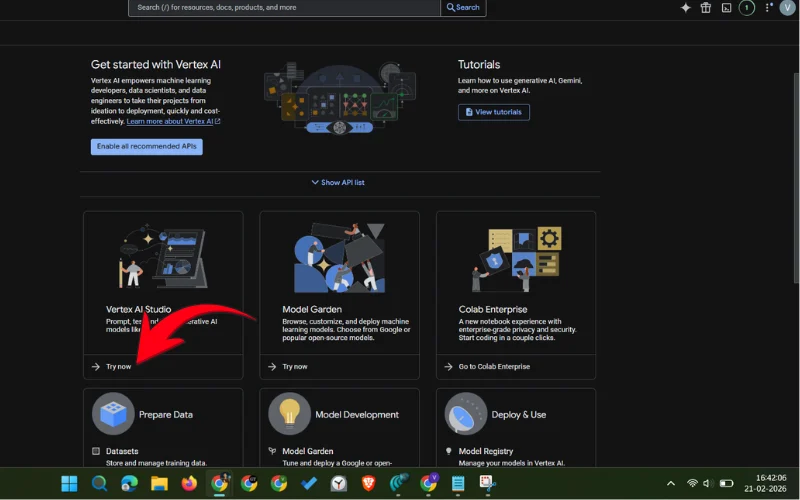
Task: Open the V account avatar
Action: click(787, 8)
